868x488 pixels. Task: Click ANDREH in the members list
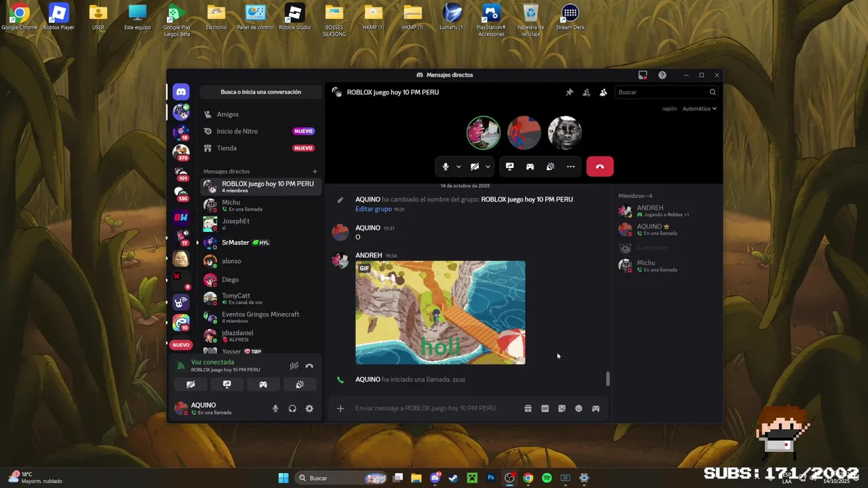[x=665, y=211]
